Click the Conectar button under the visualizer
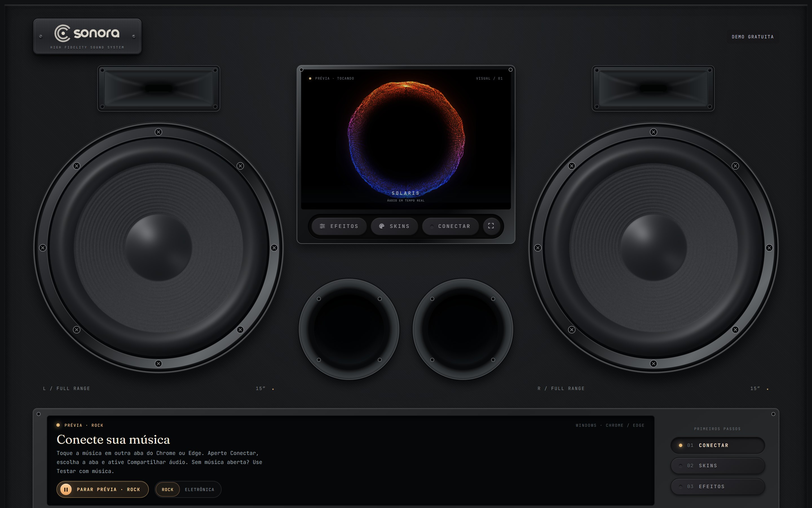812x508 pixels. [450, 226]
